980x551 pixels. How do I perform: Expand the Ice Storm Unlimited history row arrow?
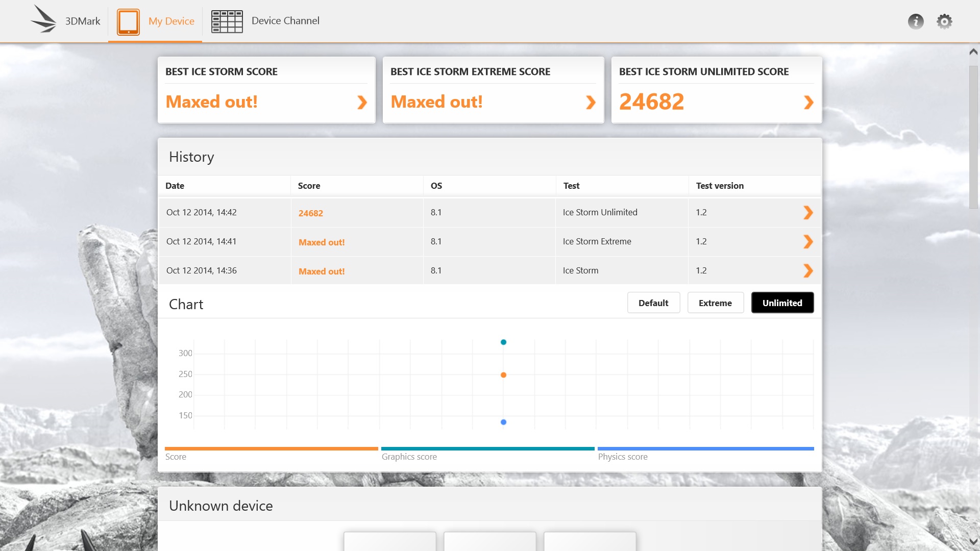(x=808, y=213)
